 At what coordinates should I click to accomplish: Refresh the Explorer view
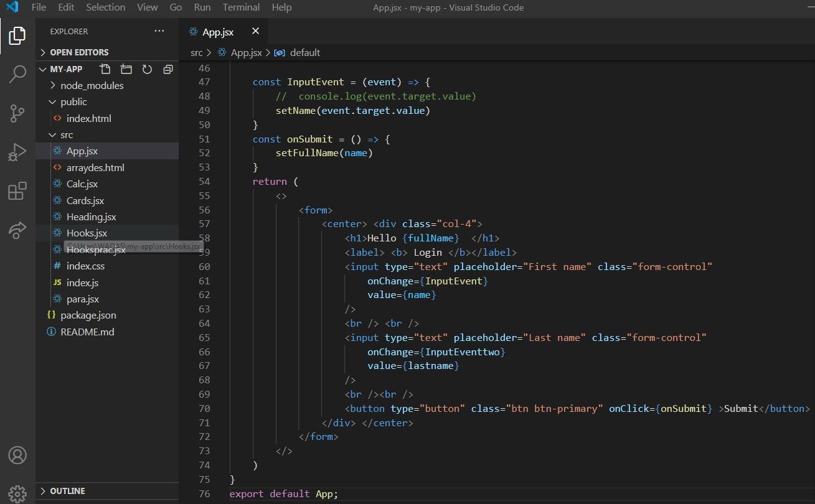(147, 69)
